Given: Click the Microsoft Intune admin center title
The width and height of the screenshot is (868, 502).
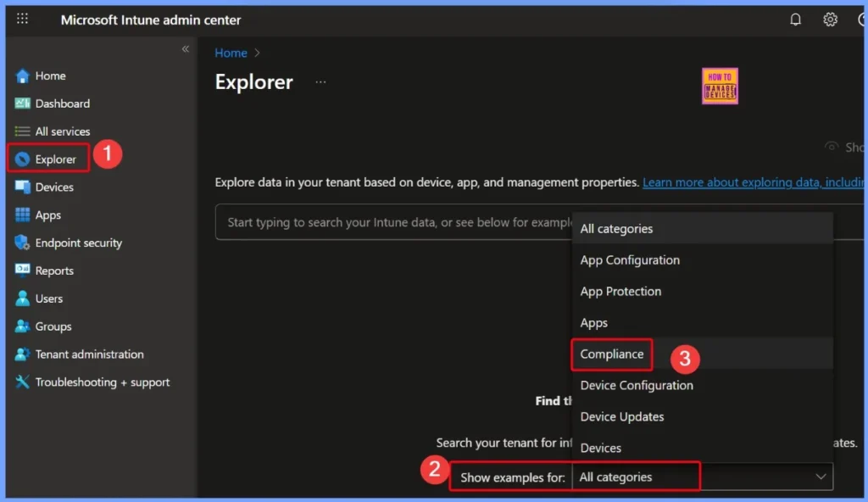Looking at the screenshot, I should pyautogui.click(x=151, y=20).
